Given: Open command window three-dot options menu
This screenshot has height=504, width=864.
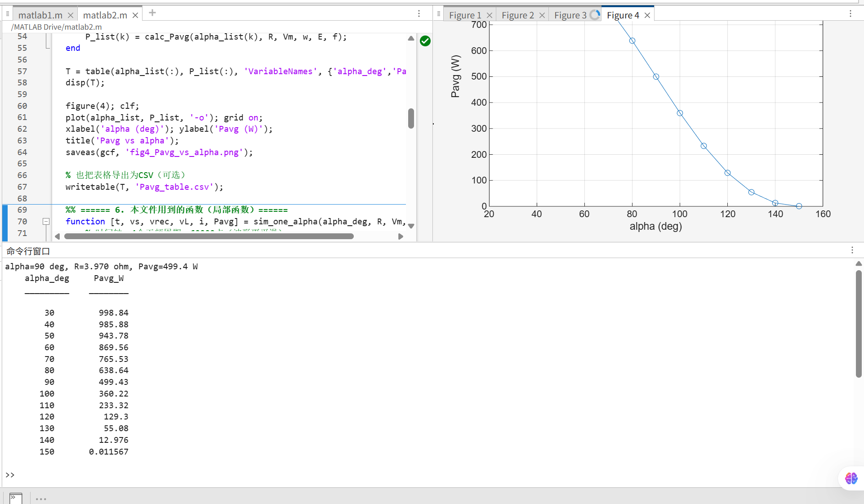Looking at the screenshot, I should tap(852, 250).
